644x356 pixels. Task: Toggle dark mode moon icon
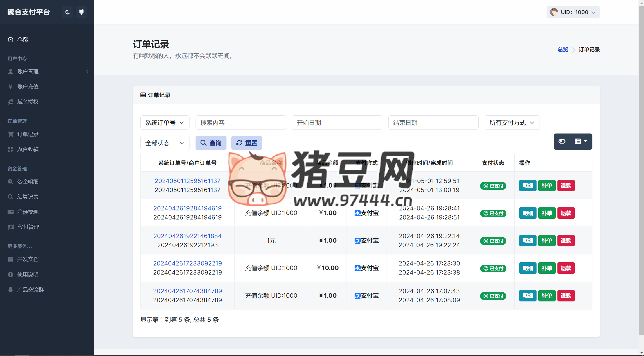67,12
